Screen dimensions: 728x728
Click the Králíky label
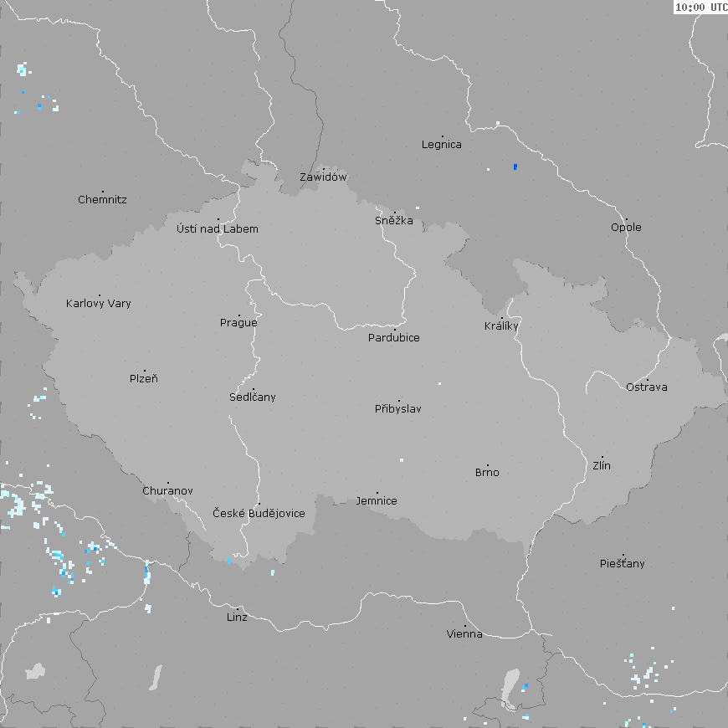(x=501, y=326)
